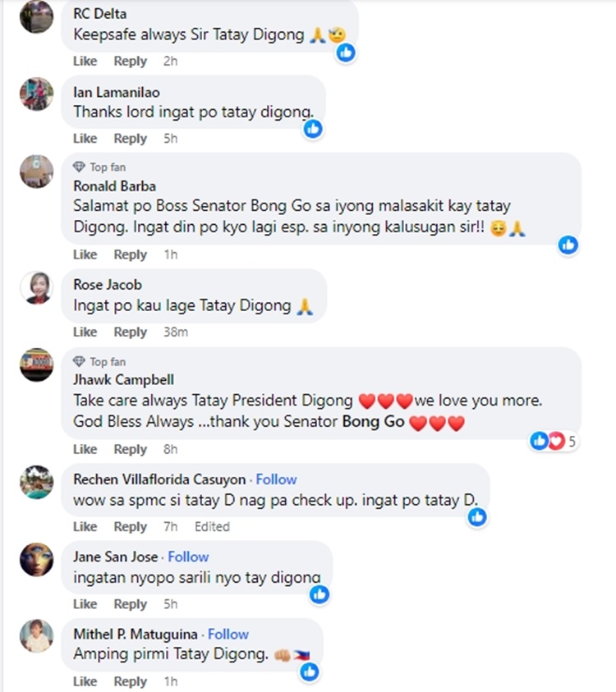Click like reaction icon on RC Delta's comment

pyautogui.click(x=347, y=53)
